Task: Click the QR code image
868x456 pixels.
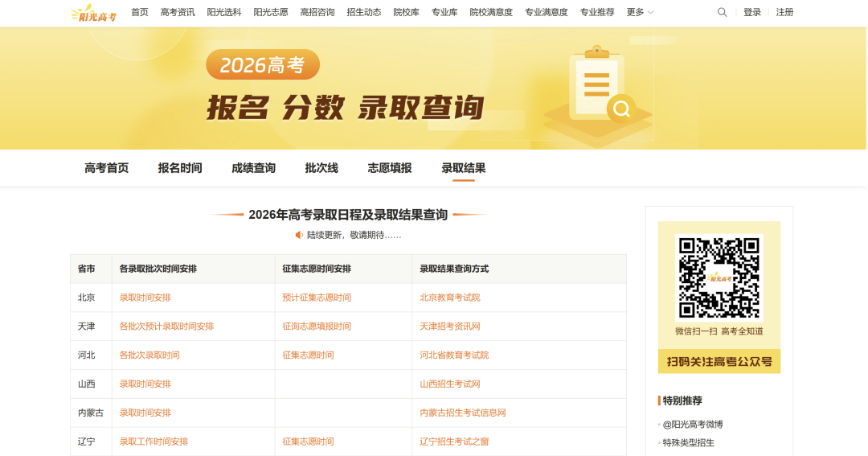Action: click(x=719, y=277)
